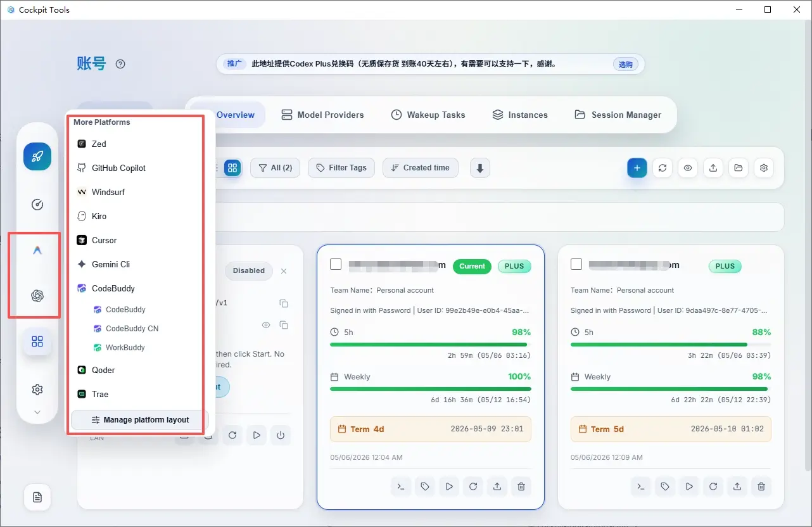Tick the checkbox on the Term 5d card
The height and width of the screenshot is (527, 812).
click(x=576, y=264)
